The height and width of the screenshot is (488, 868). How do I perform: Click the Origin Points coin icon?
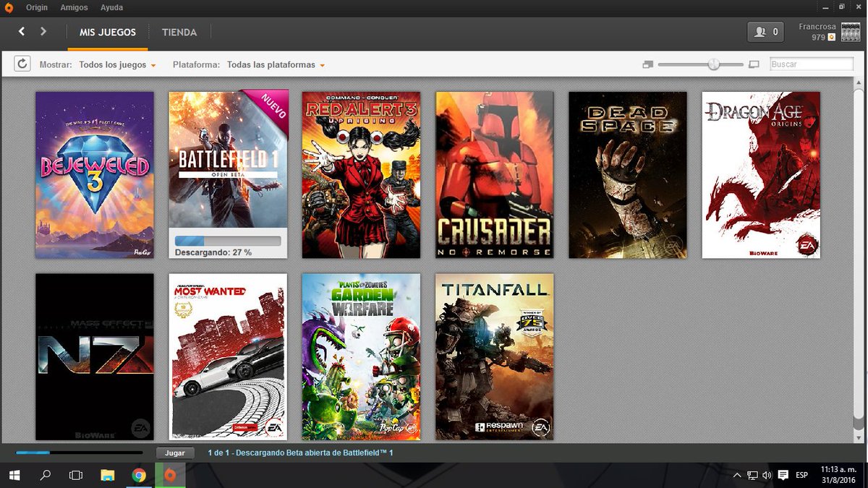point(832,37)
